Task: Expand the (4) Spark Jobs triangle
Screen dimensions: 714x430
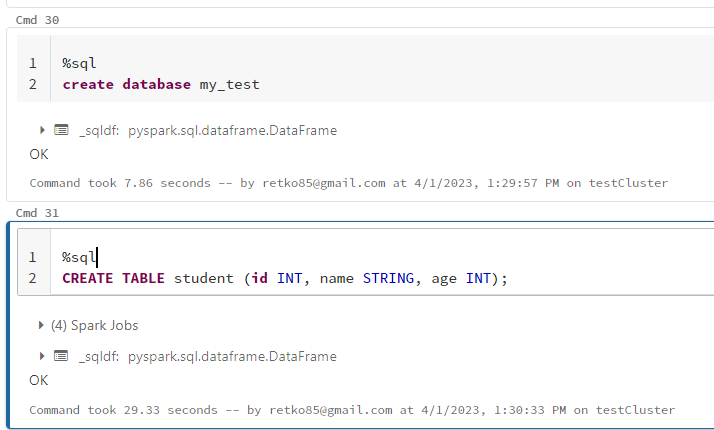Action: click(x=42, y=325)
